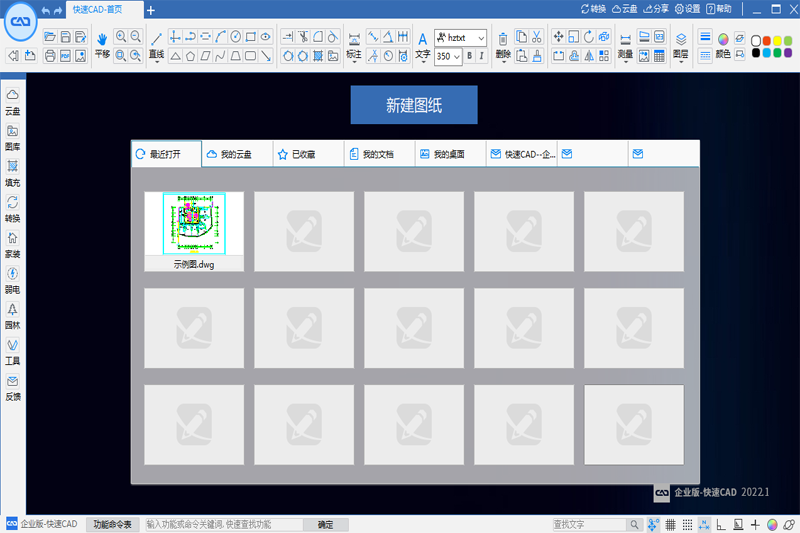The height and width of the screenshot is (533, 800).
Task: Select the Move arrows tool
Action: (558, 37)
